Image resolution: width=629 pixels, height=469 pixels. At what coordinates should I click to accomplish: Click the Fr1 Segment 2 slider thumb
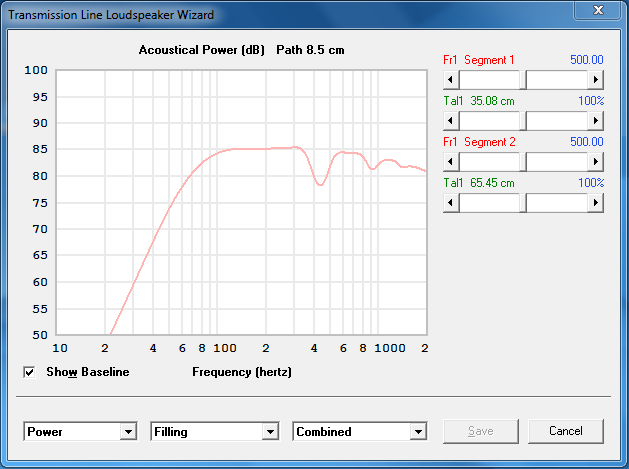[523, 162]
